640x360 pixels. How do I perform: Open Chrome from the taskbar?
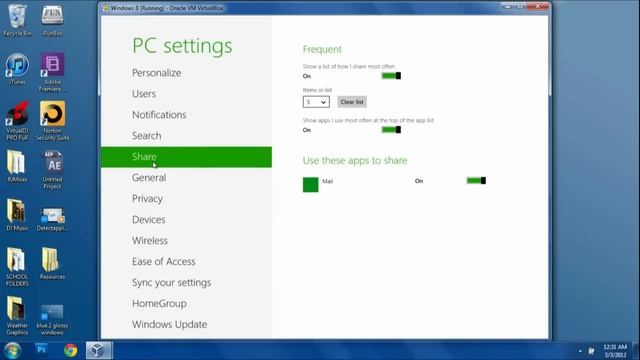point(70,350)
